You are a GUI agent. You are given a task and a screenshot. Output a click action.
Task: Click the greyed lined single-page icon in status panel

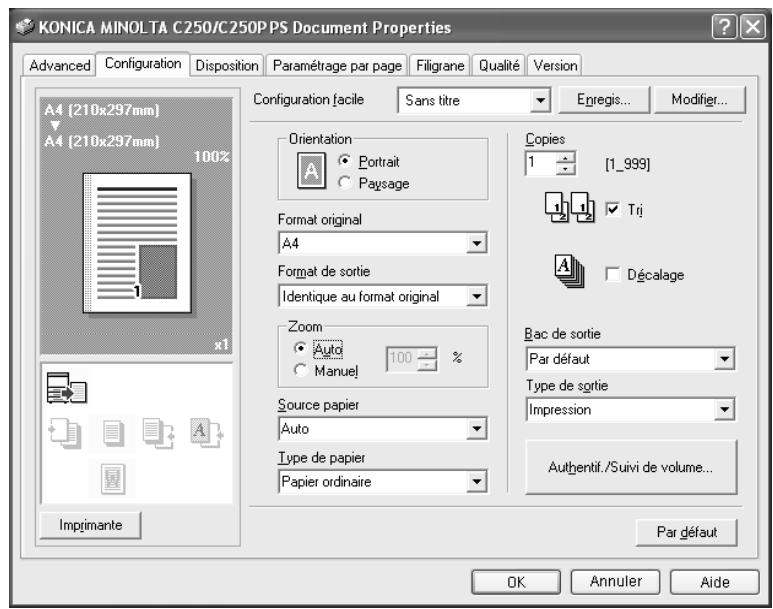[113, 433]
